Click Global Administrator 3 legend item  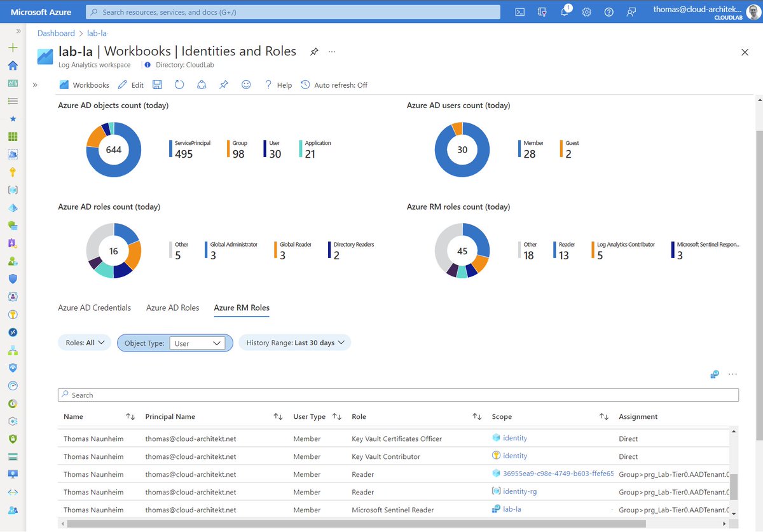click(x=231, y=251)
